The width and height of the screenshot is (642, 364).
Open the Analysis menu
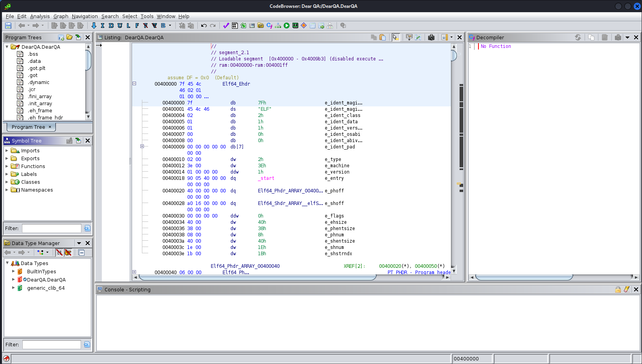[x=40, y=16]
